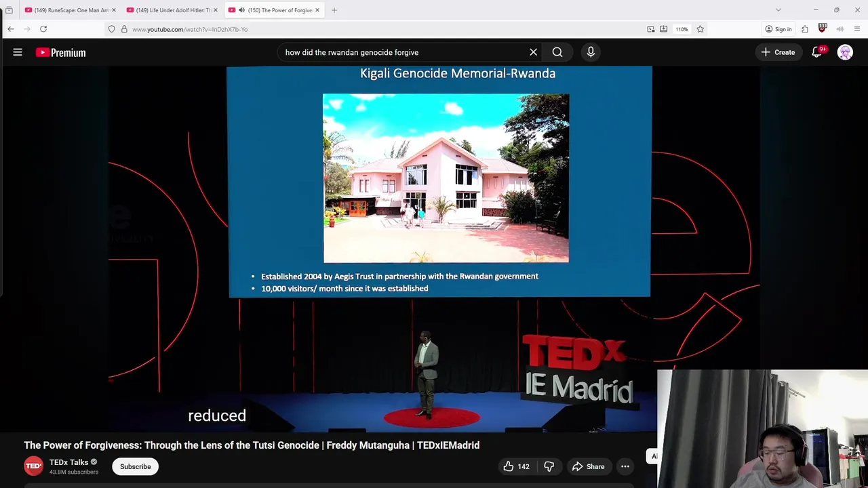Open the uBlock Origin extension shield
This screenshot has width=868, height=488.
click(823, 28)
